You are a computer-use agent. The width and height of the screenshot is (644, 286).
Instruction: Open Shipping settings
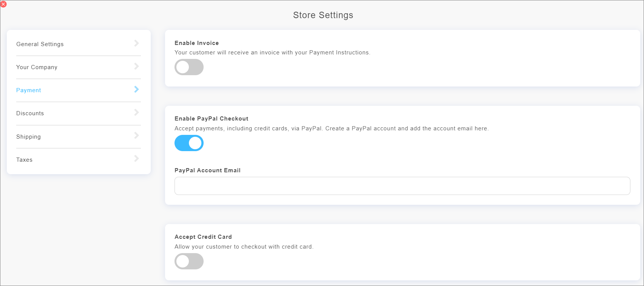[x=28, y=136]
